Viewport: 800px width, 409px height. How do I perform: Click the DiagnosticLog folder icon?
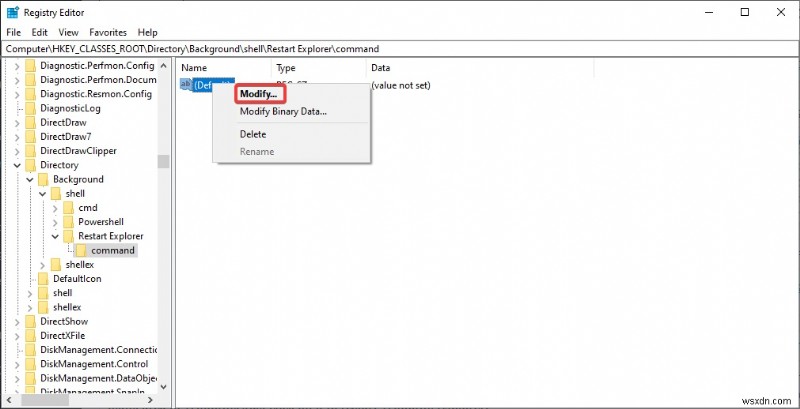coord(31,108)
